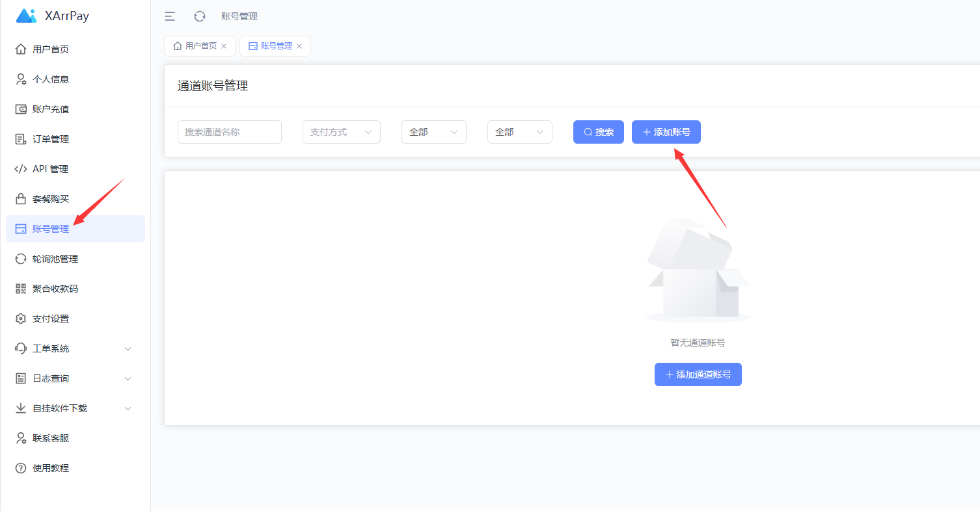Expand the 日志查询 submenu chevron
The image size is (980, 511).
(128, 379)
